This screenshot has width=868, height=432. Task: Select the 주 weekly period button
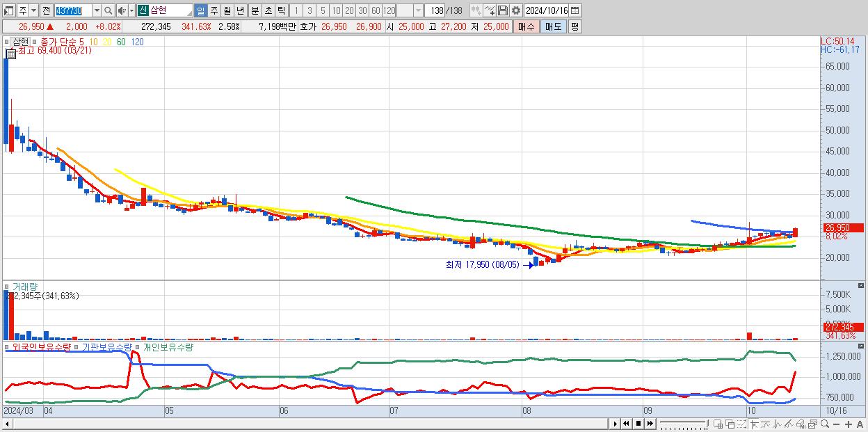coord(214,10)
